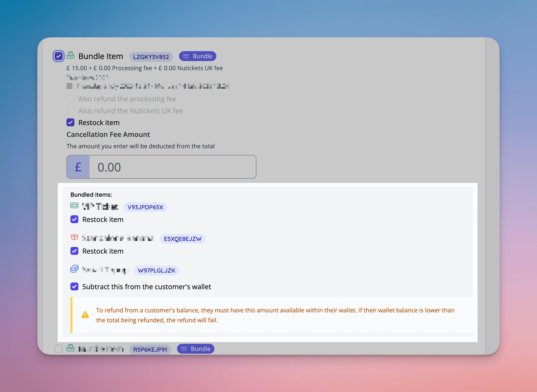This screenshot has width=537, height=392.
Task: Click the ticket icon next to V93JPDP65X
Action: (74, 206)
